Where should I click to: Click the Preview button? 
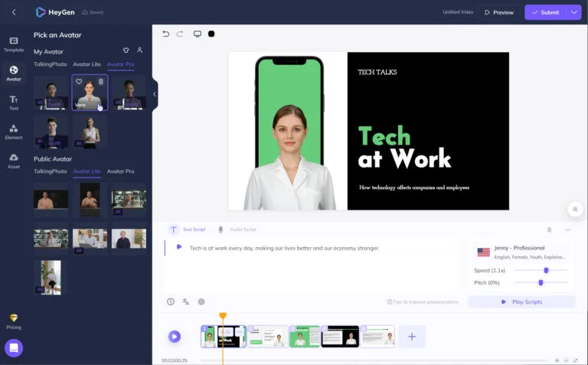[499, 12]
